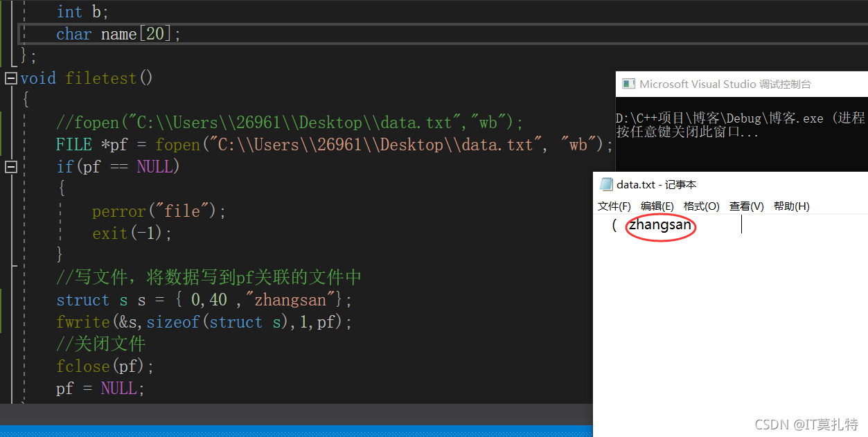Open the 帮助(H) menu in Notepad
Image resolution: width=868 pixels, height=437 pixels.
792,206
